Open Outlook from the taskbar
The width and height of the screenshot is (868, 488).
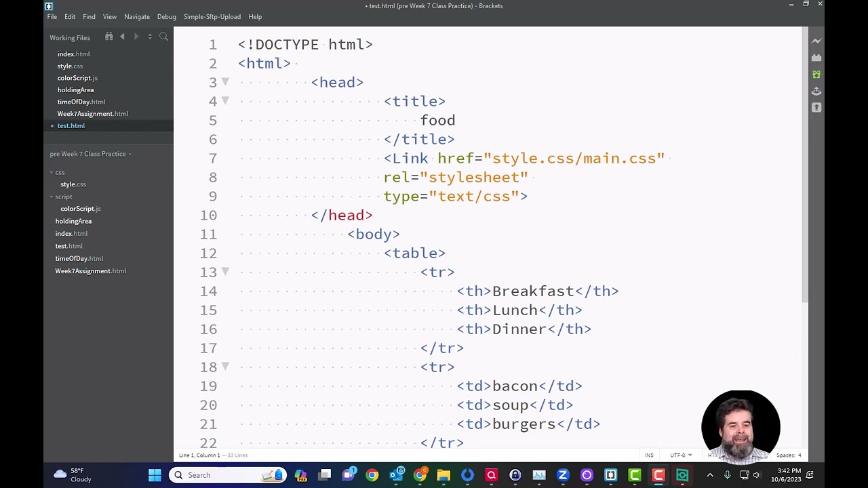click(x=396, y=475)
